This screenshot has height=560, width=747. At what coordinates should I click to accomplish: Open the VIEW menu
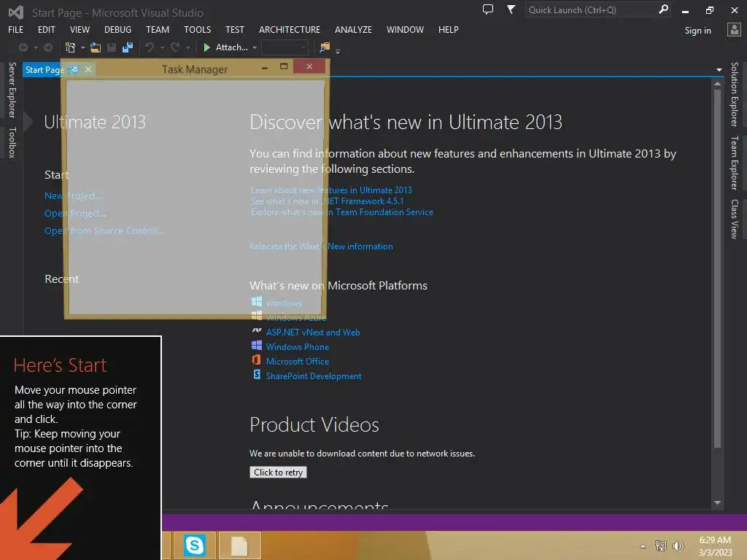coord(80,29)
